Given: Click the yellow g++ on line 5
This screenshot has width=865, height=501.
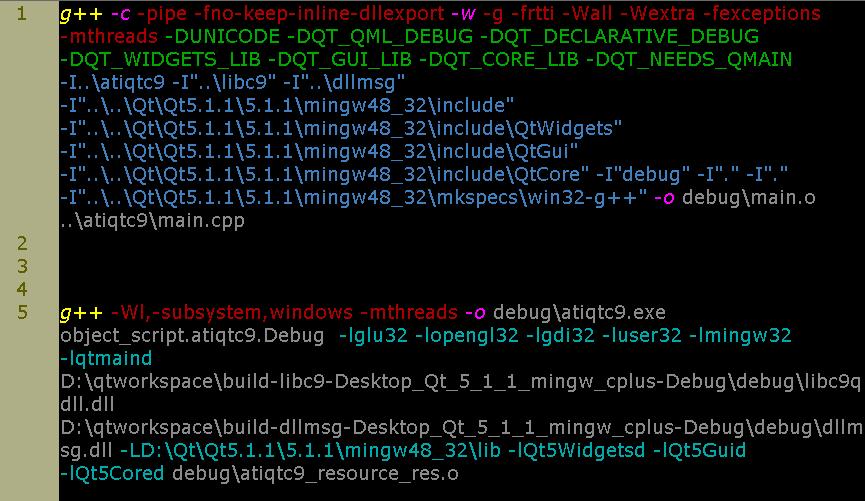Looking at the screenshot, I should point(81,312).
